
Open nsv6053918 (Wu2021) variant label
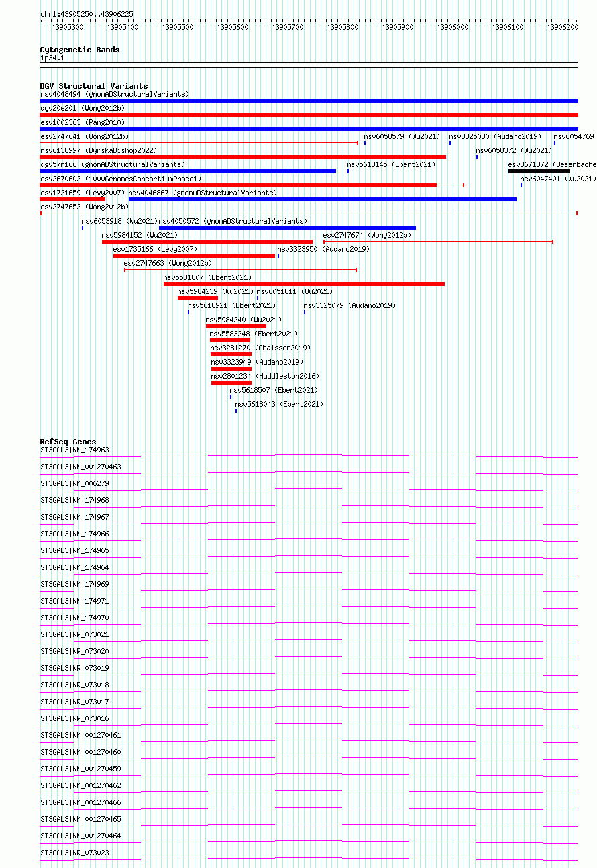[x=119, y=221]
